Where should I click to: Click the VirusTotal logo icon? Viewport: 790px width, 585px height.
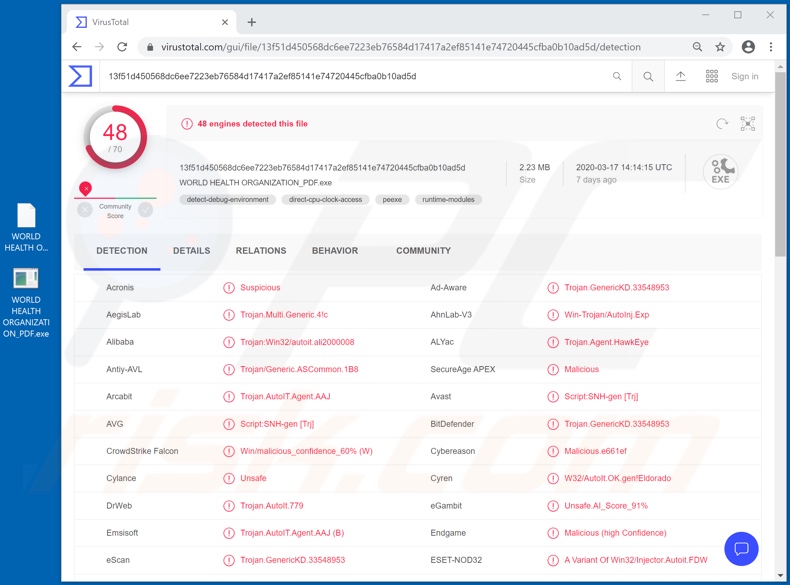[80, 76]
